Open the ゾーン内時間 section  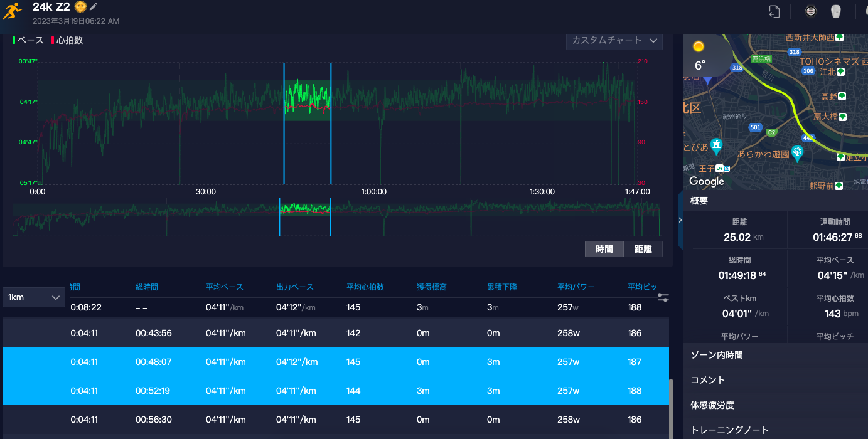[x=775, y=355]
